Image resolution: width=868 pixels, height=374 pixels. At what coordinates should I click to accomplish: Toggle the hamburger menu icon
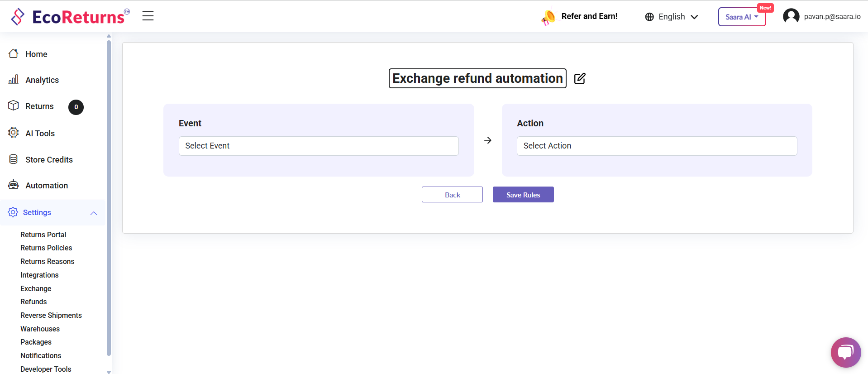148,16
